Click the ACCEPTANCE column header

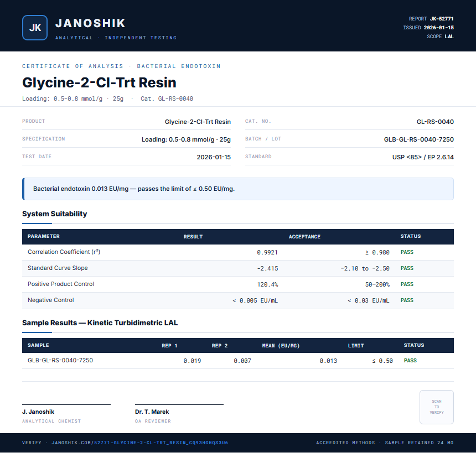pyautogui.click(x=304, y=236)
